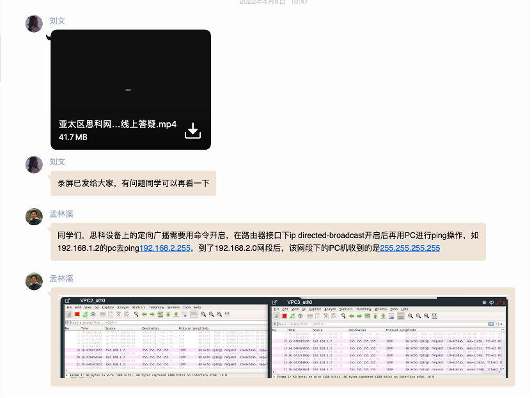The image size is (532, 398).
Task: Select the 录屏已发给大家 message bubble
Action: click(x=133, y=183)
